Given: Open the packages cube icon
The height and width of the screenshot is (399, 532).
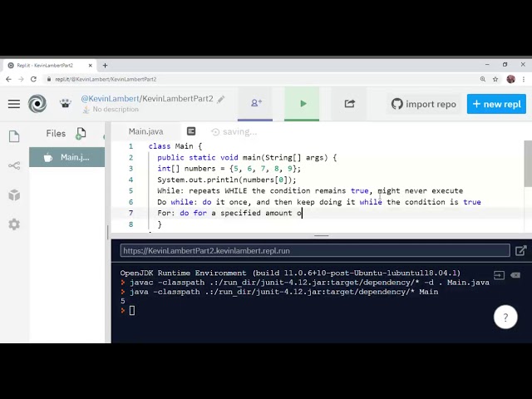Looking at the screenshot, I should pos(14,195).
